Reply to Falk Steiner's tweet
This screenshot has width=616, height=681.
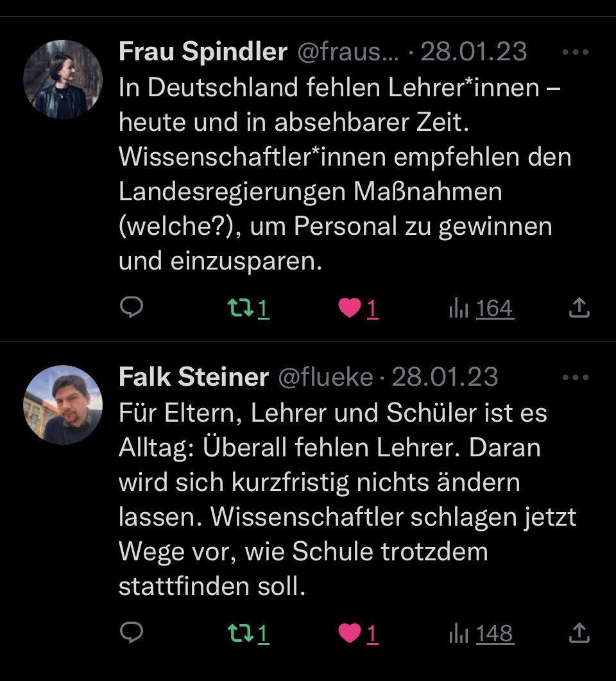[x=132, y=634]
